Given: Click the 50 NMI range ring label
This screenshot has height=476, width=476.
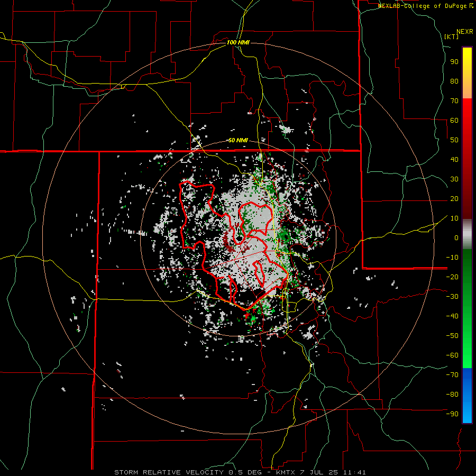Looking at the screenshot, I should pos(238,140).
